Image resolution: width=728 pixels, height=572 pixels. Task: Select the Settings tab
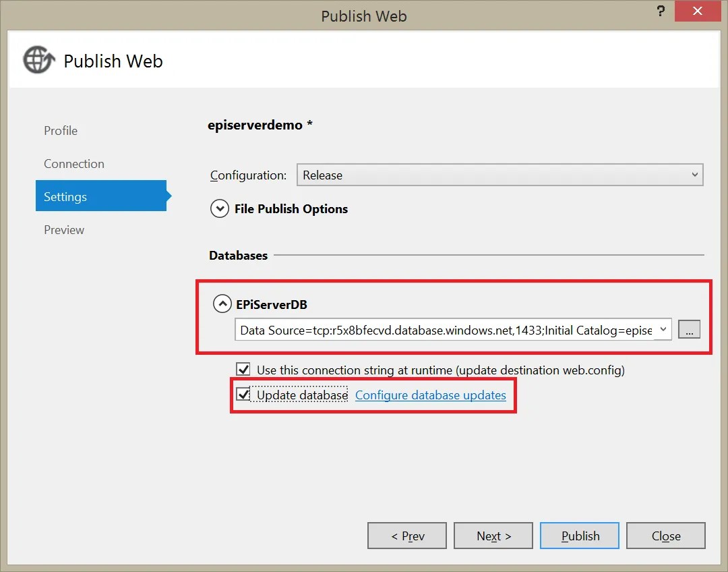101,196
